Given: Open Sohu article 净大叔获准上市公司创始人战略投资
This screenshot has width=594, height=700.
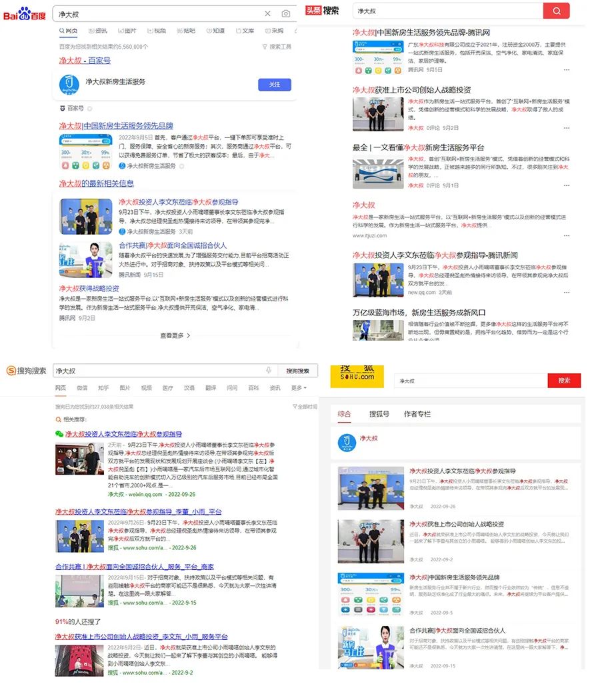Looking at the screenshot, I should (x=457, y=524).
